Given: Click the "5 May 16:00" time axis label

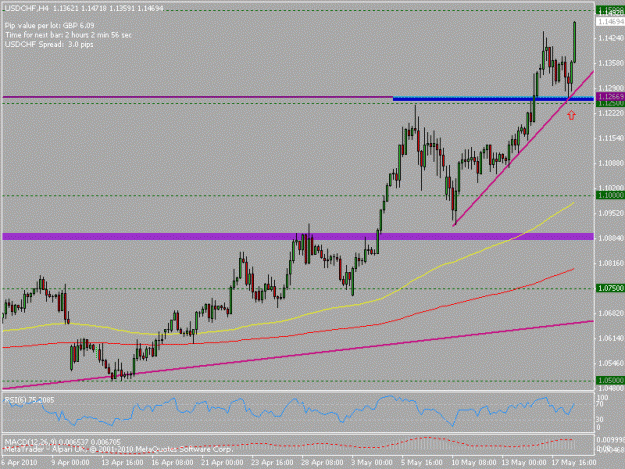Looking at the screenshot, I should [x=422, y=463].
